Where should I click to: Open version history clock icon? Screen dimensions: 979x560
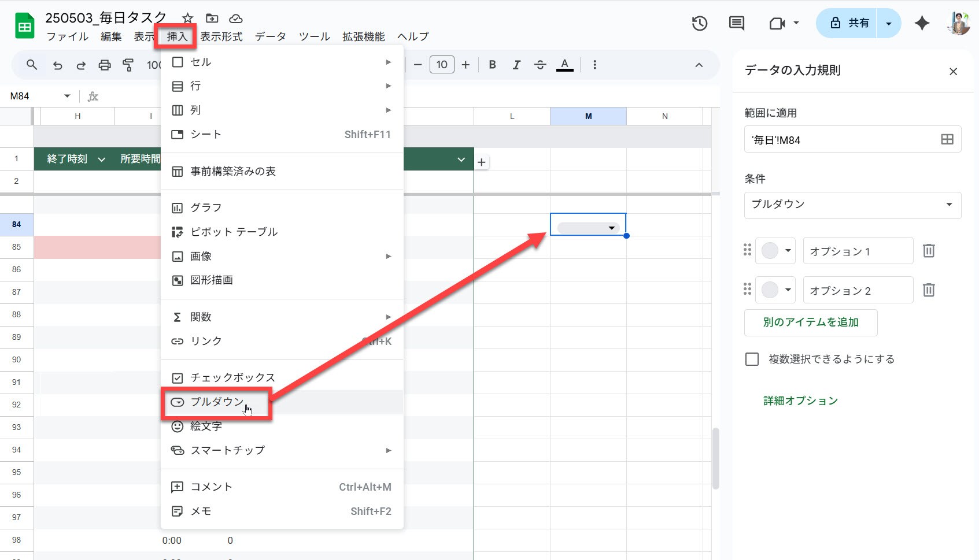700,24
